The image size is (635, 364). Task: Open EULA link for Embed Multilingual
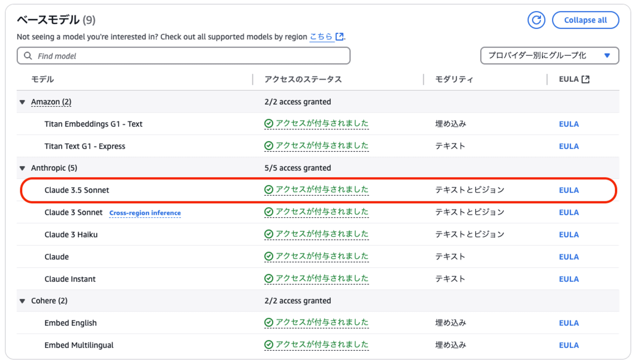569,345
